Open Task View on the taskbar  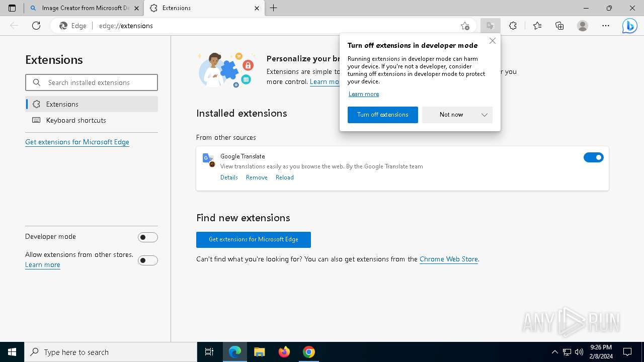point(209,352)
